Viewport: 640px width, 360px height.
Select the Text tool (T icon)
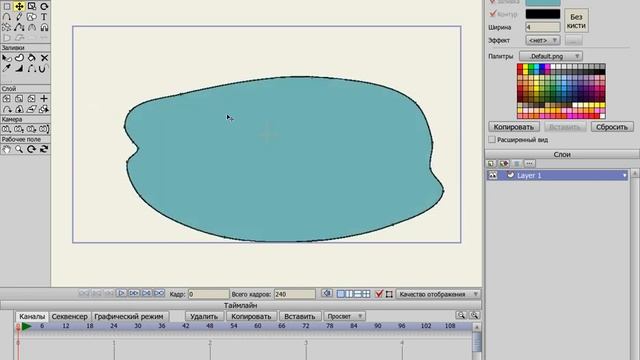(44, 17)
